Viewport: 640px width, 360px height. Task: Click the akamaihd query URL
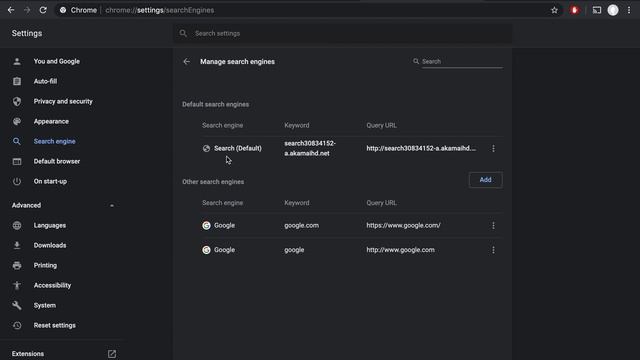[421, 149]
